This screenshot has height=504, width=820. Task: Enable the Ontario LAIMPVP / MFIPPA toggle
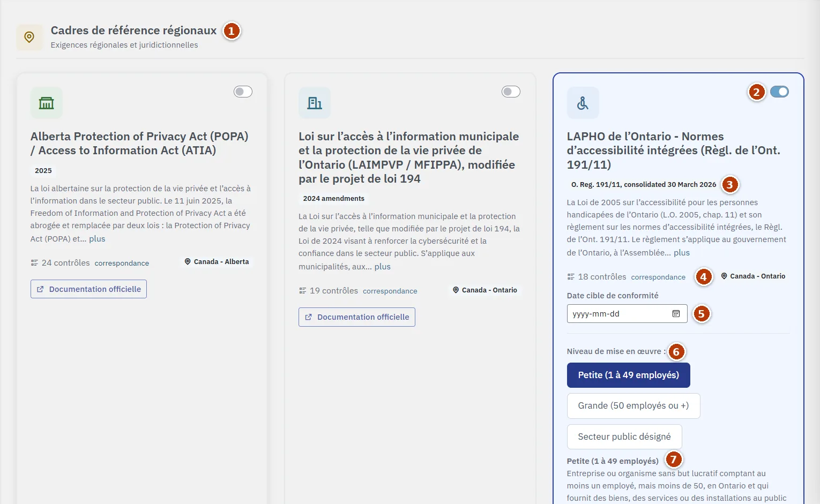[x=511, y=92]
